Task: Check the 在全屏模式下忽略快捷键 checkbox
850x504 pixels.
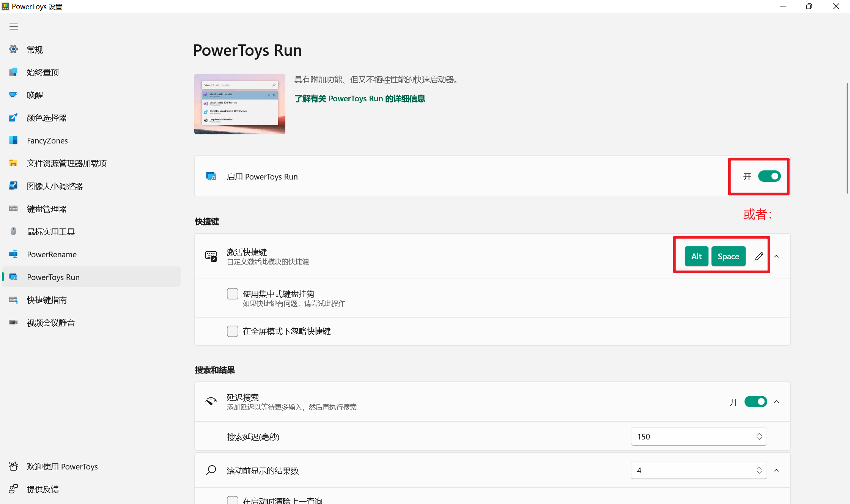Action: [x=233, y=331]
